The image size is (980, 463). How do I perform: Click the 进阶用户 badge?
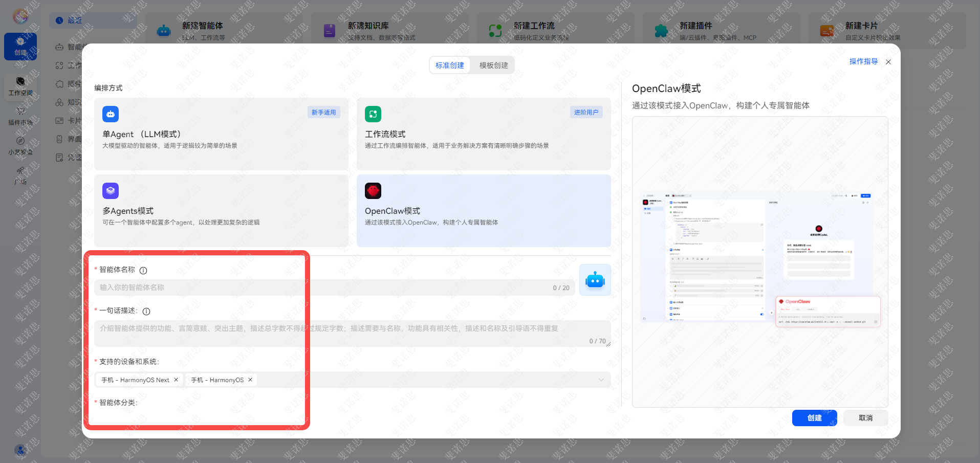(x=586, y=113)
